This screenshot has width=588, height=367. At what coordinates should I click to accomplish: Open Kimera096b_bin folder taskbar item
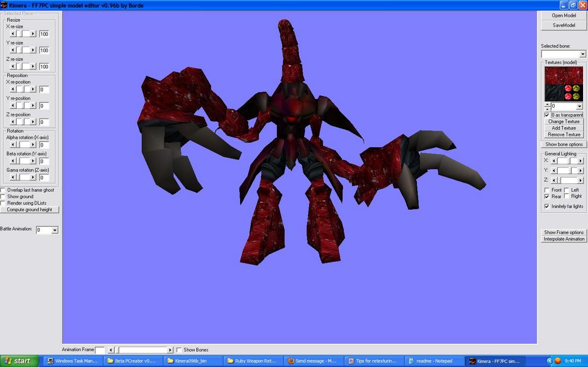[x=193, y=361]
